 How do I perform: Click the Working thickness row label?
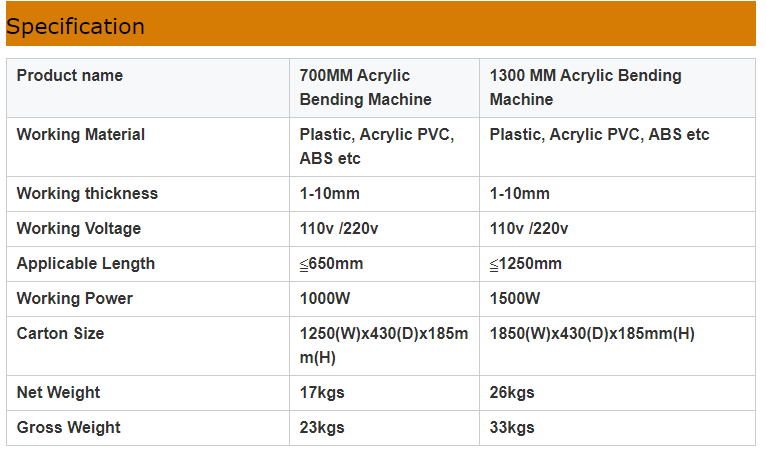[x=87, y=194]
